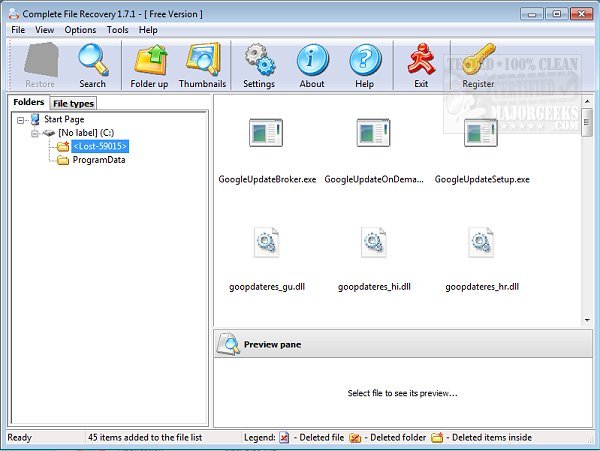Viewport: 600px width, 451px height.
Task: Select goopdateres_hi.dll file icon
Action: (374, 243)
